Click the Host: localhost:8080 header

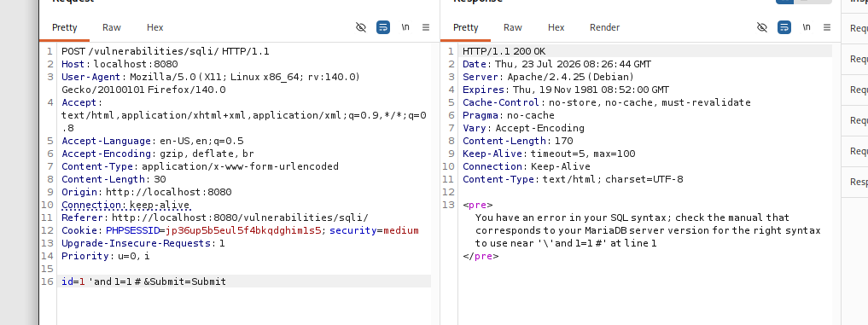[119, 64]
